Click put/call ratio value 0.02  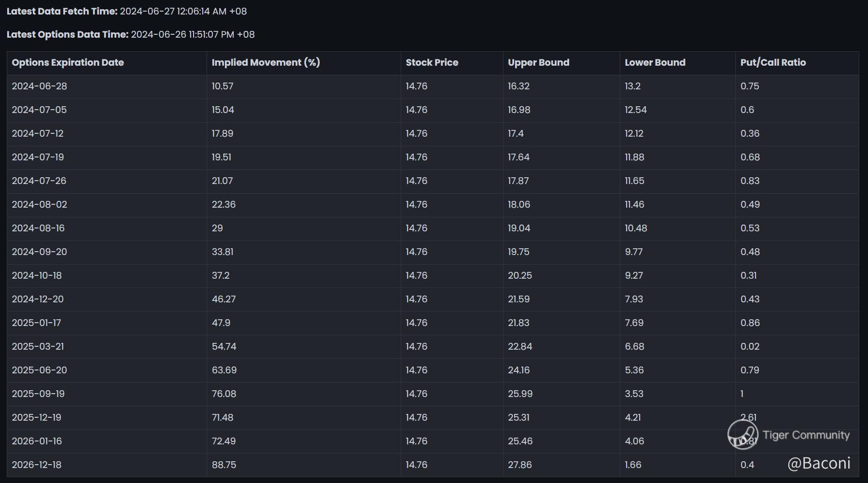coord(750,347)
